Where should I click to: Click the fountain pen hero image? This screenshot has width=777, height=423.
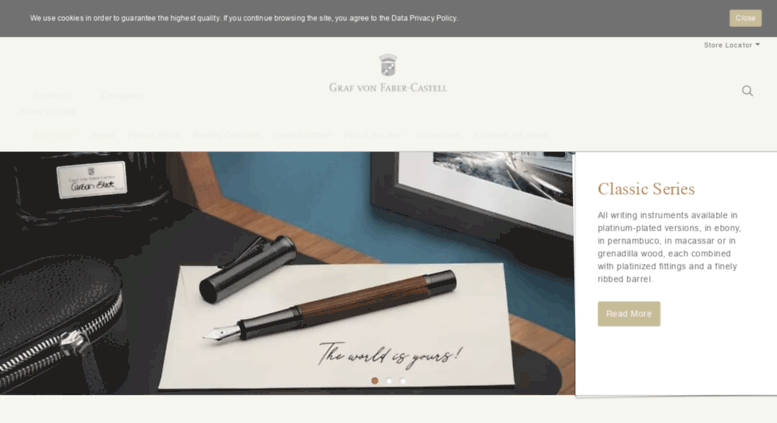click(x=287, y=273)
